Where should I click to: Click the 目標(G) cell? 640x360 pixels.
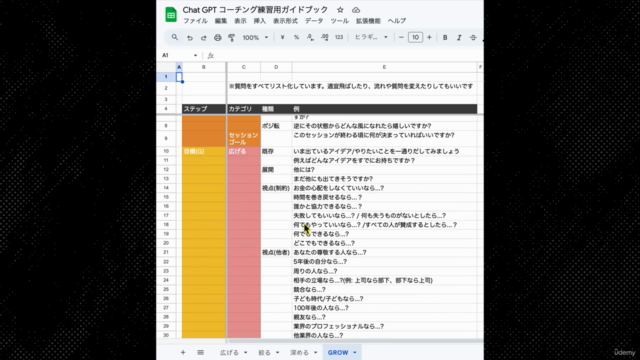point(204,151)
